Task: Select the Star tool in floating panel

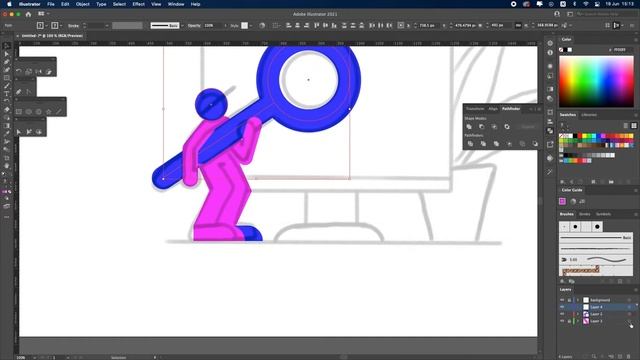Action: pyautogui.click(x=49, y=111)
